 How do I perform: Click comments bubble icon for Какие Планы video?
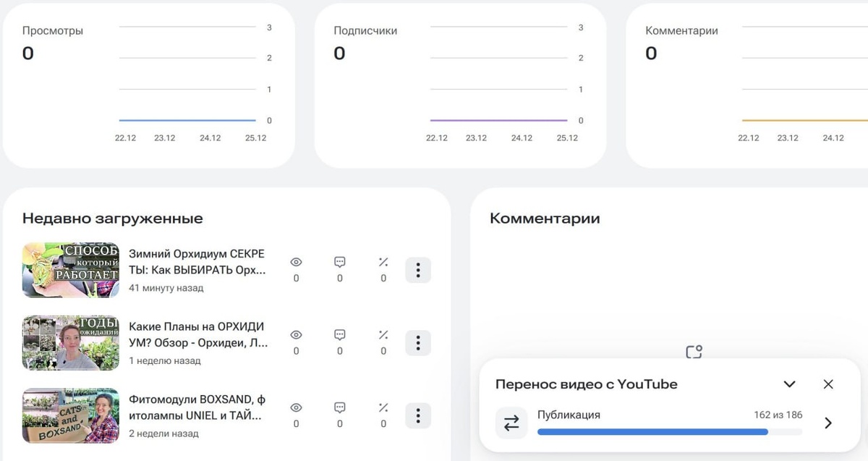tap(340, 335)
